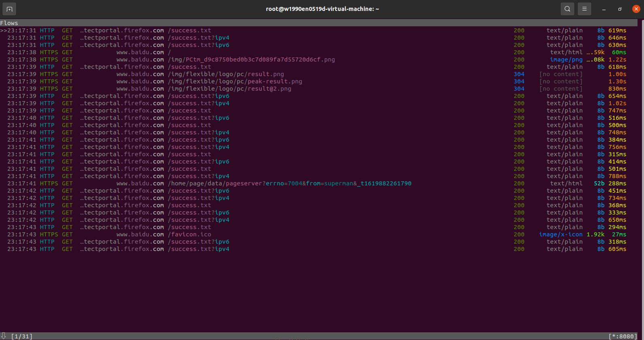Image resolution: width=644 pixels, height=340 pixels.
Task: Click the [1/31] flow counter
Action: click(22, 336)
